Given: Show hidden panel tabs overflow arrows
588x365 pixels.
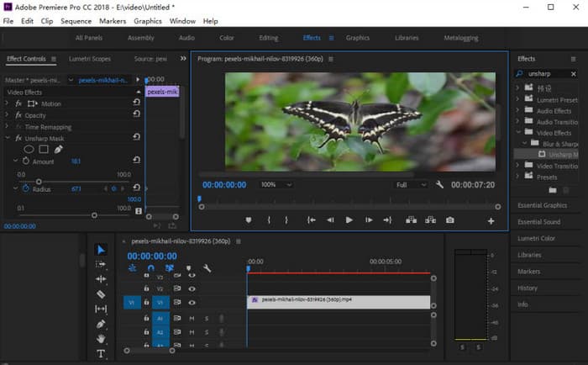Looking at the screenshot, I should 183,59.
